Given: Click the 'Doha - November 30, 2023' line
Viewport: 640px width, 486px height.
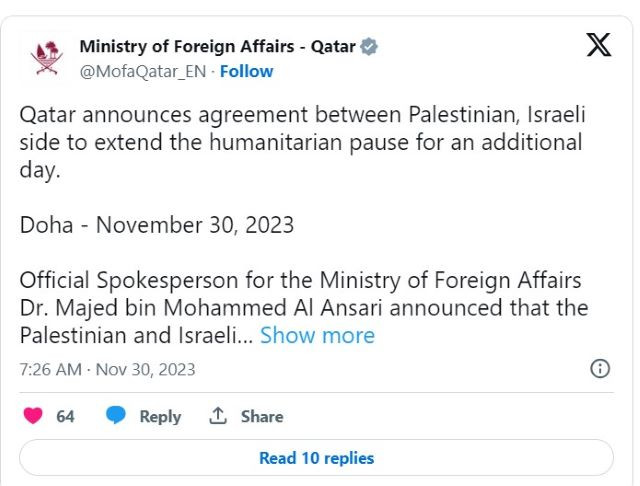Looking at the screenshot, I should [157, 224].
